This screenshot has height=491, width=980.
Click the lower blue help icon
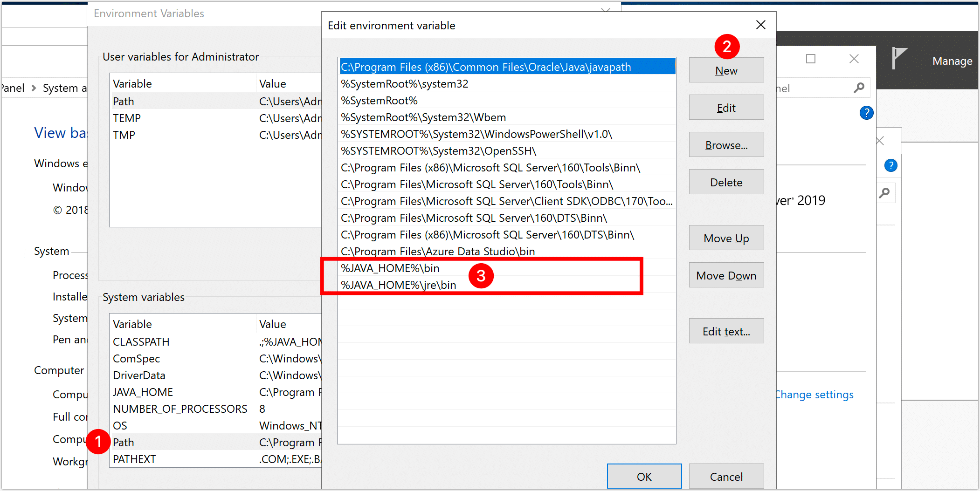coord(890,165)
